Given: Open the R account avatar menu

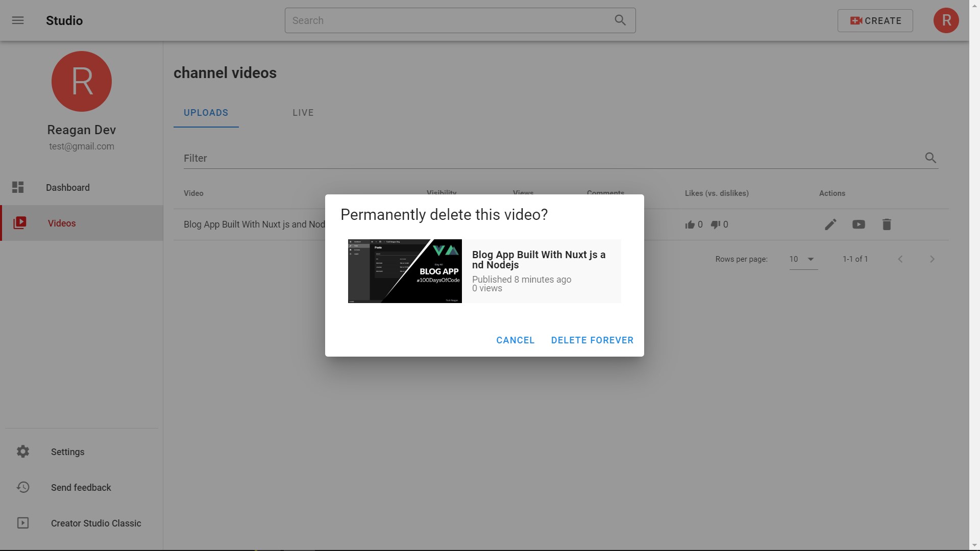Looking at the screenshot, I should [x=946, y=20].
